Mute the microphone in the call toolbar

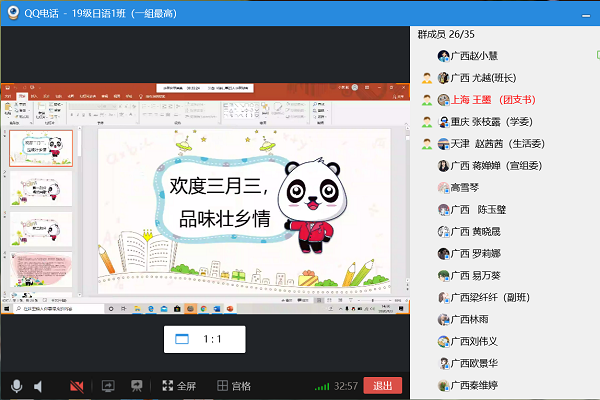[x=16, y=386]
